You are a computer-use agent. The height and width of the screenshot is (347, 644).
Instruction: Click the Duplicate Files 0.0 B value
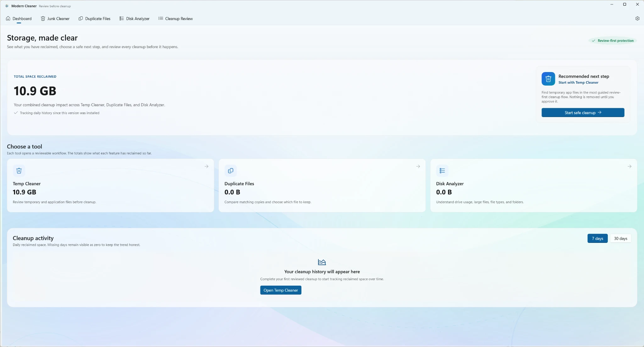232,192
